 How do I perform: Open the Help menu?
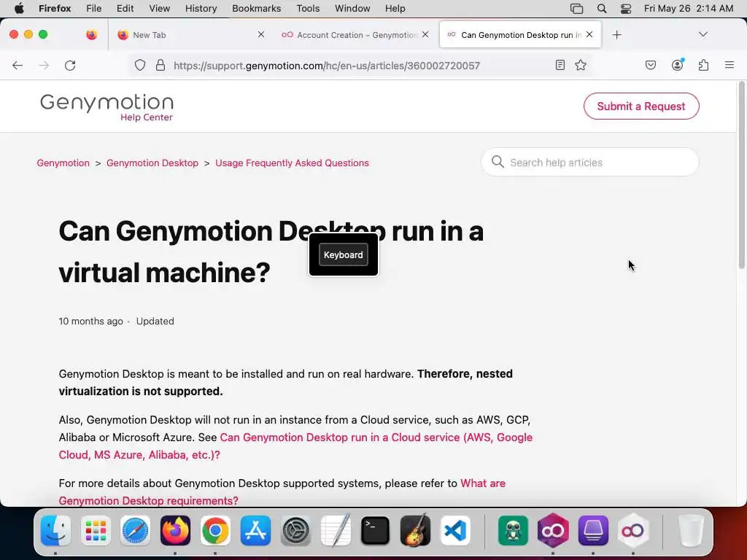(x=395, y=9)
